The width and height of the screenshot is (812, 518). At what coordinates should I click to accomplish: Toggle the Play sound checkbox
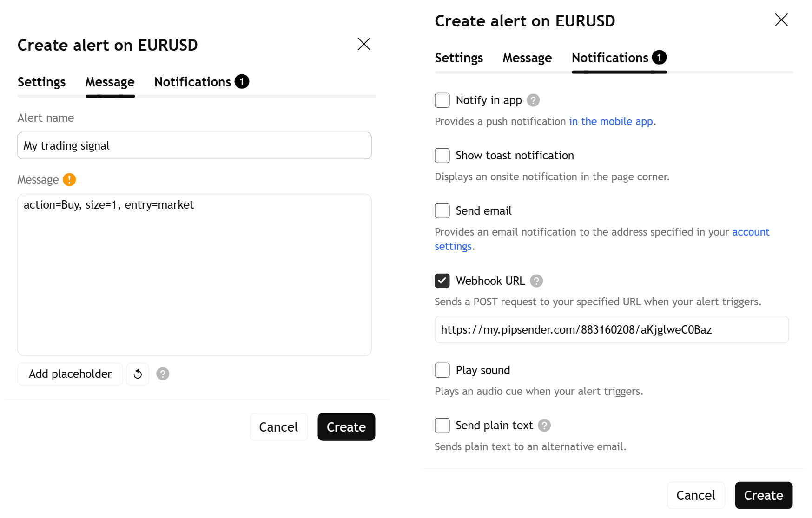pyautogui.click(x=442, y=370)
